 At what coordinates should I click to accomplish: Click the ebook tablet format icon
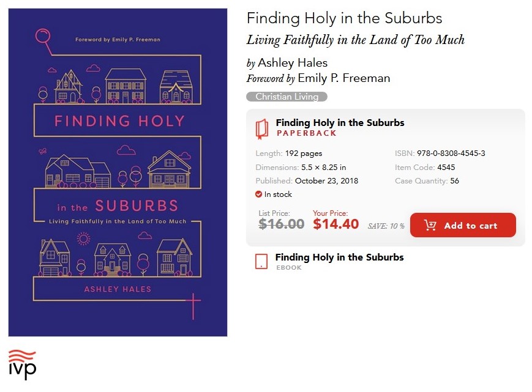click(x=261, y=262)
